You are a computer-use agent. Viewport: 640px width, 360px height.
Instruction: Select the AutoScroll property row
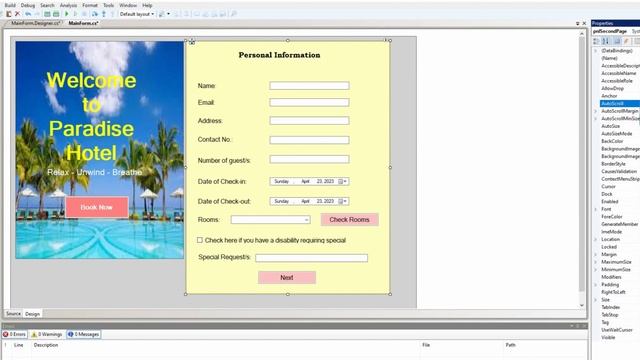point(620,104)
